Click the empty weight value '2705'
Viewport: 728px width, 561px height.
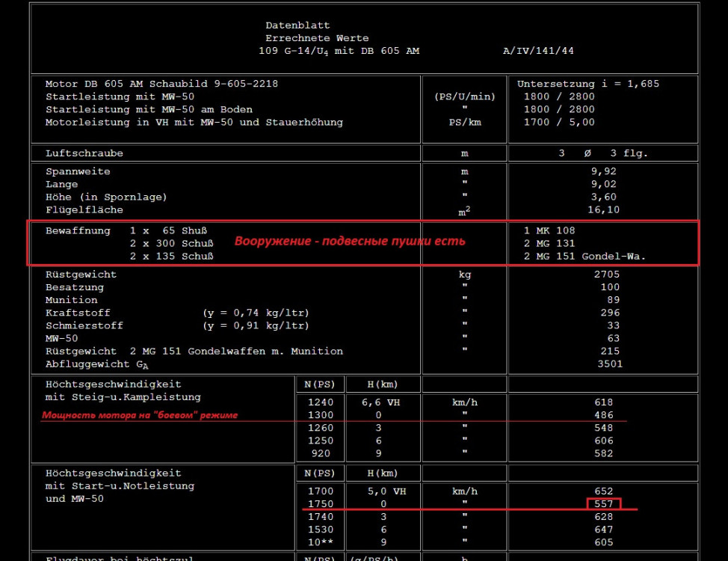click(607, 275)
